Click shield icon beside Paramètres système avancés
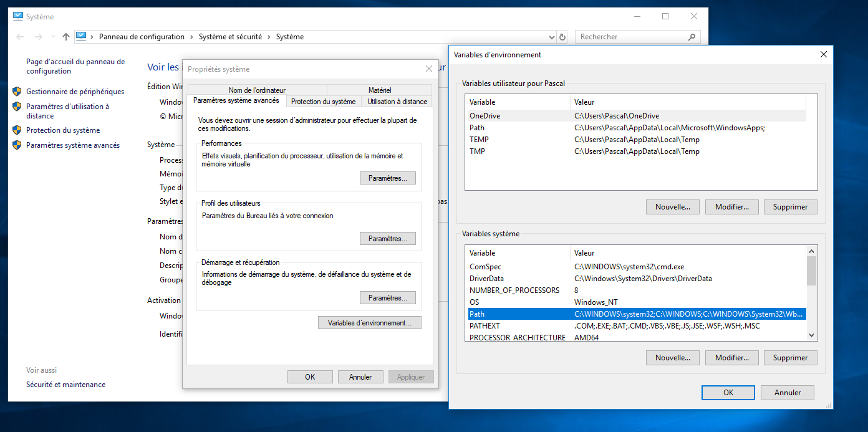 tap(17, 145)
